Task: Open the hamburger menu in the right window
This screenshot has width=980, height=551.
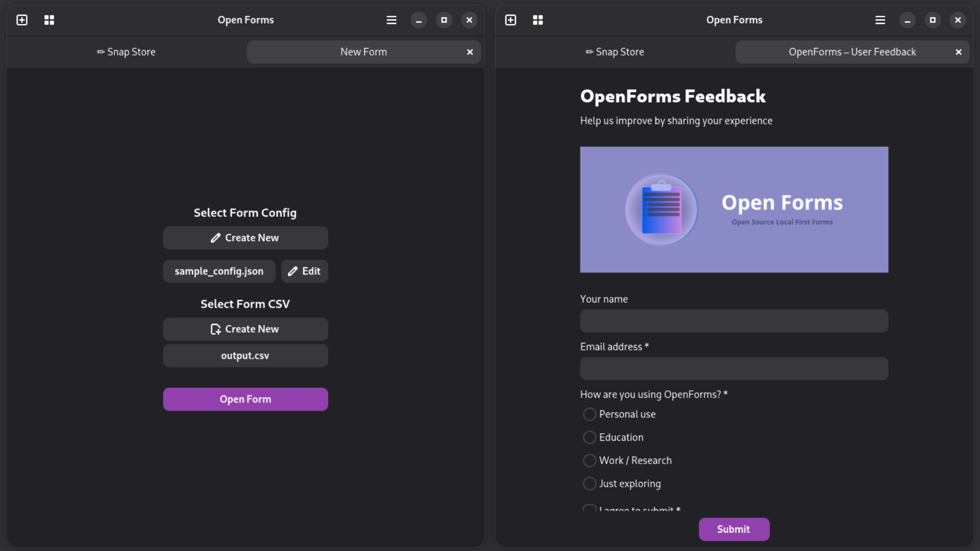Action: coord(880,20)
